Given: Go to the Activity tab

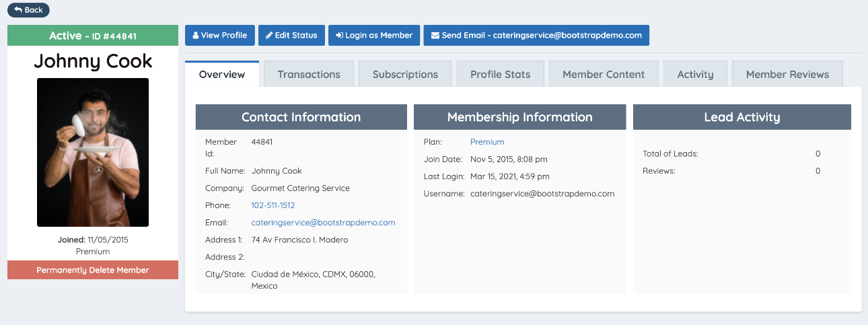Looking at the screenshot, I should tap(695, 75).
